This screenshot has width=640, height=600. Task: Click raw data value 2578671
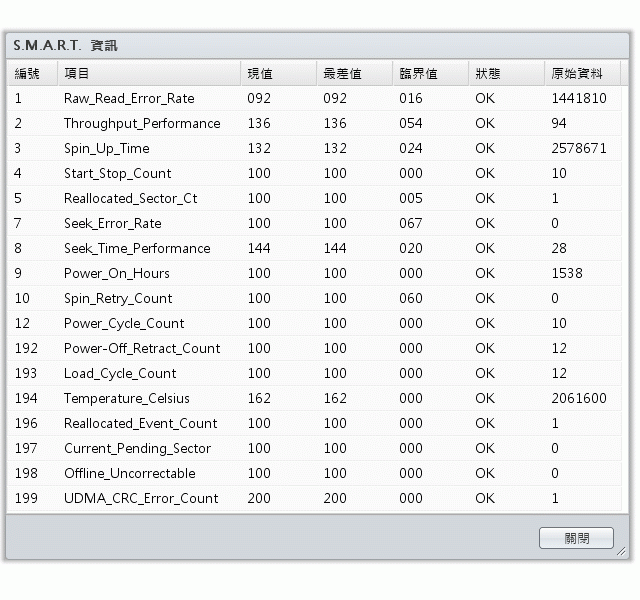(x=579, y=149)
